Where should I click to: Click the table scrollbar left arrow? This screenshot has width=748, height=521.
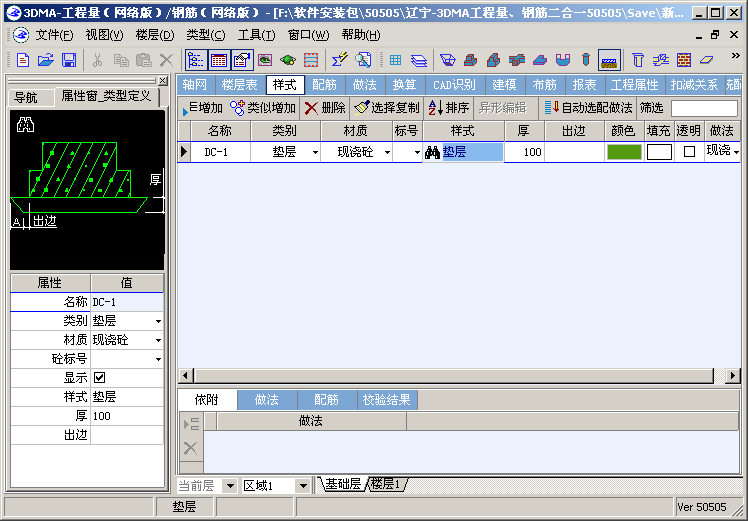pyautogui.click(x=186, y=376)
